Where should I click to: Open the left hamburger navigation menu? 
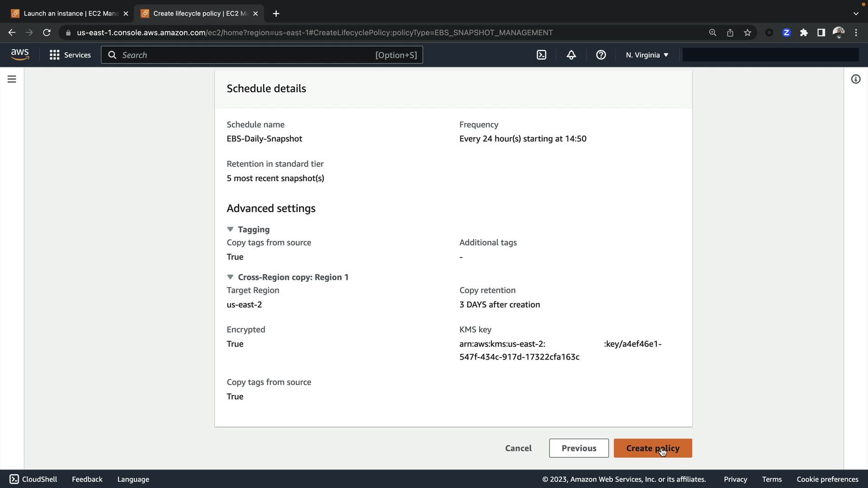pyautogui.click(x=12, y=79)
